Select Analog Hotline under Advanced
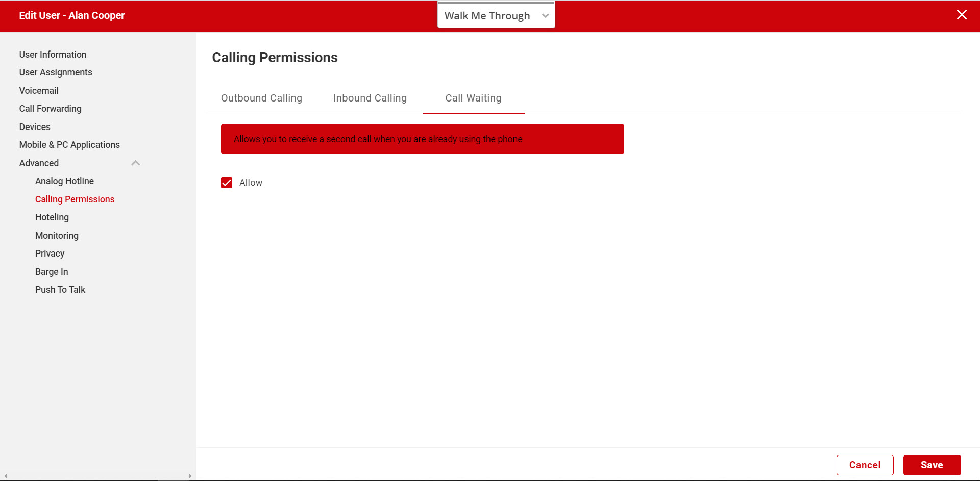Image resolution: width=980 pixels, height=481 pixels. tap(64, 181)
